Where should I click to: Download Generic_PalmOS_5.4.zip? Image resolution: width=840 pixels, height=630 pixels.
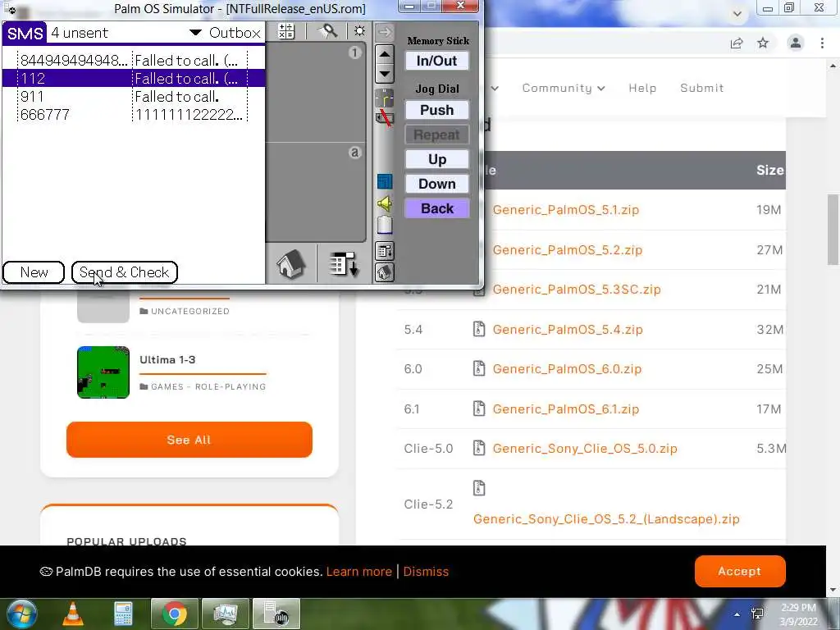pyautogui.click(x=568, y=330)
